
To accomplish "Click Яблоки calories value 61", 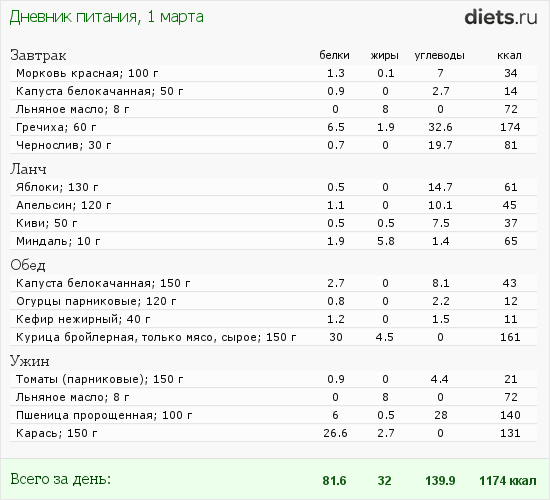I will [511, 187].
